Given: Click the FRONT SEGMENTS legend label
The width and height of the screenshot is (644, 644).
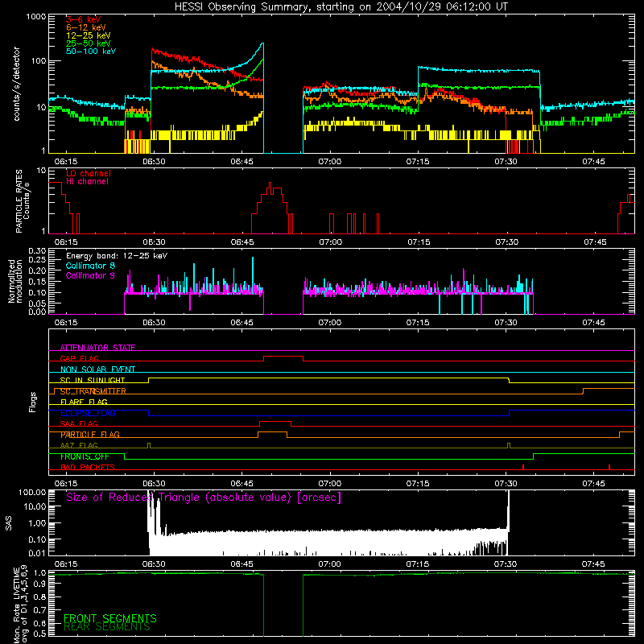Looking at the screenshot, I should pyautogui.click(x=110, y=618).
